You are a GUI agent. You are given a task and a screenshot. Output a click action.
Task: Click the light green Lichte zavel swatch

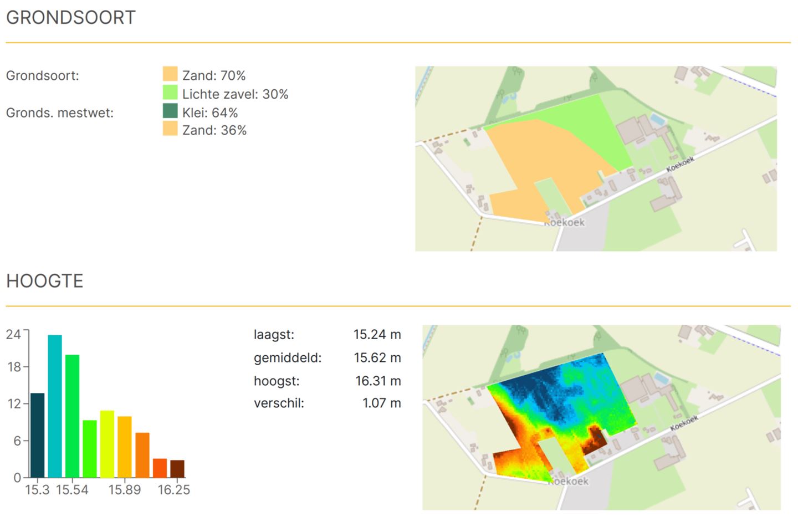coord(170,93)
